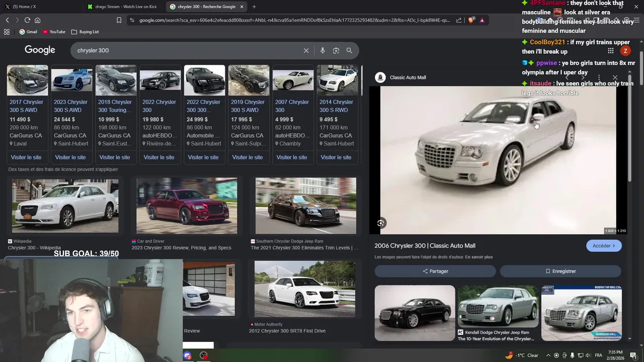
Task: Open Google apps grid icon
Action: [x=610, y=51]
